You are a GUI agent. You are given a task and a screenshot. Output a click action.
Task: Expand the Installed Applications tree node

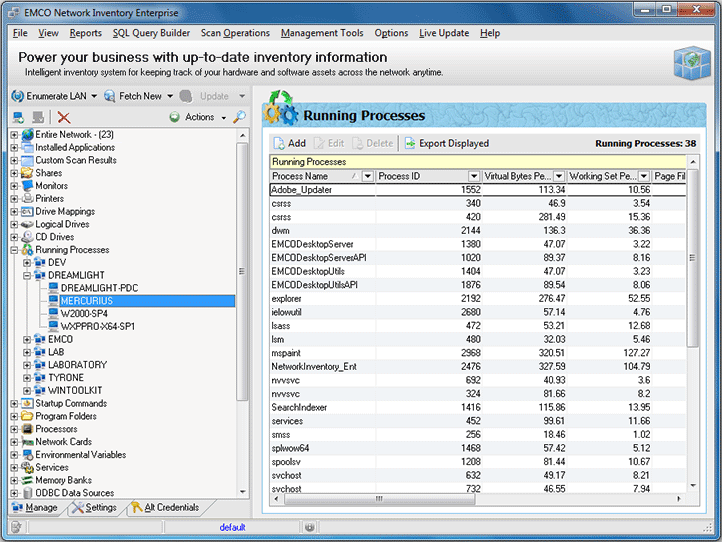pyautogui.click(x=15, y=147)
